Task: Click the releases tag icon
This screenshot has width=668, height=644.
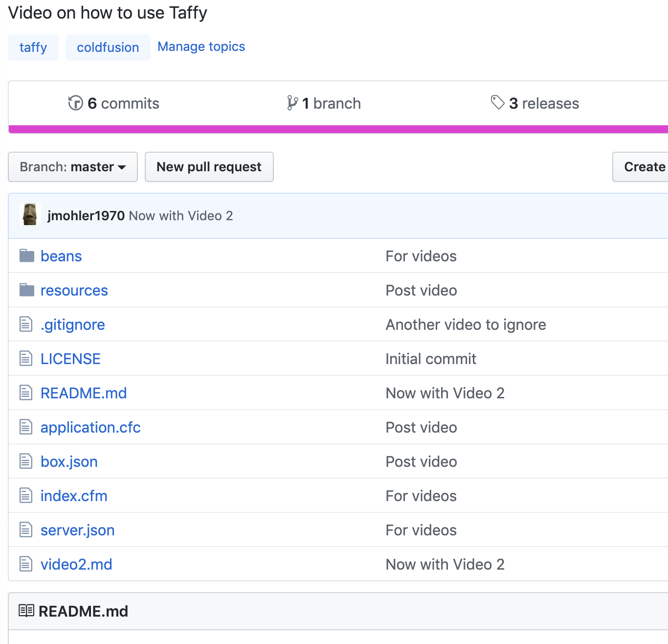Action: (497, 103)
